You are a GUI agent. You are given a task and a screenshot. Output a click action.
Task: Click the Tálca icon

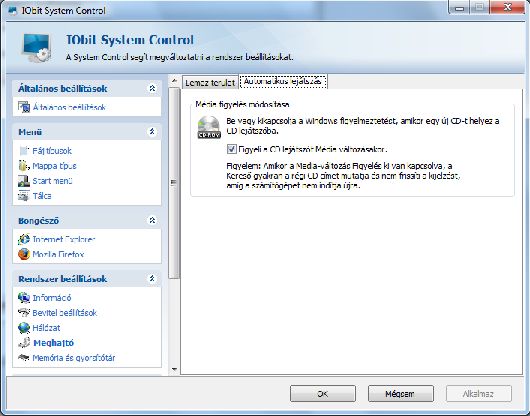[24, 196]
